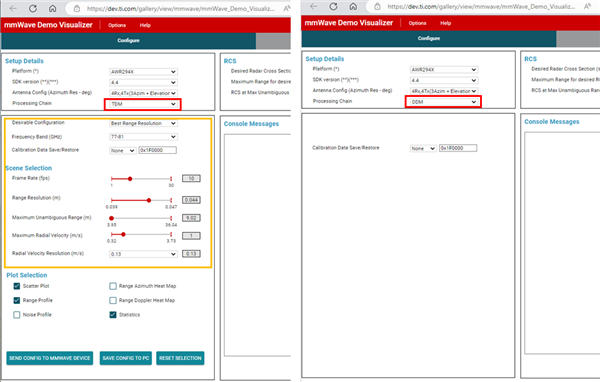Open the home page in the right browser window

pyautogui.click(x=353, y=6)
